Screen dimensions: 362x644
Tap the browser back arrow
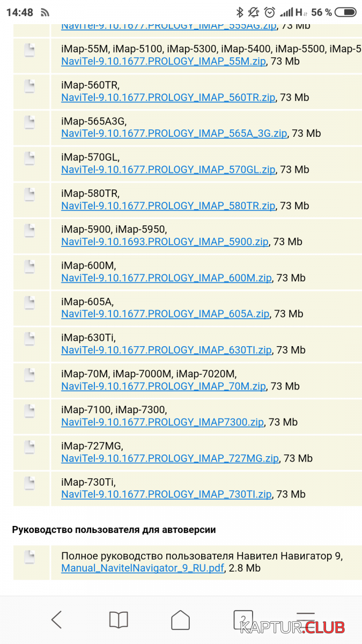pyautogui.click(x=56, y=620)
